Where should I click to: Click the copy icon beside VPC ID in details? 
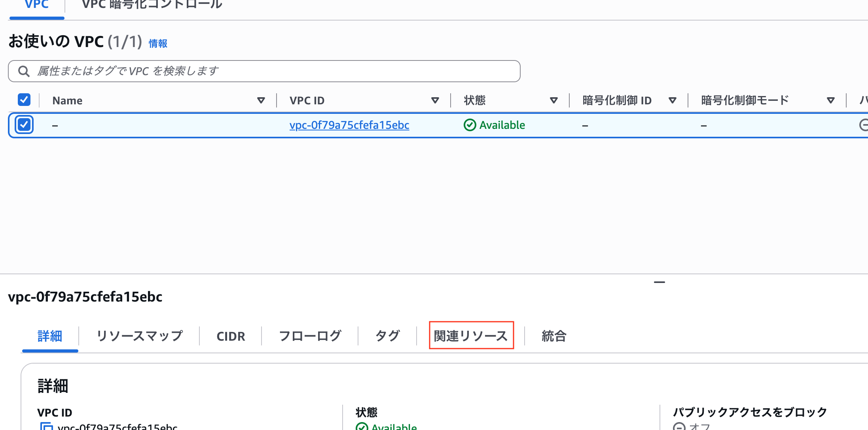click(x=47, y=426)
